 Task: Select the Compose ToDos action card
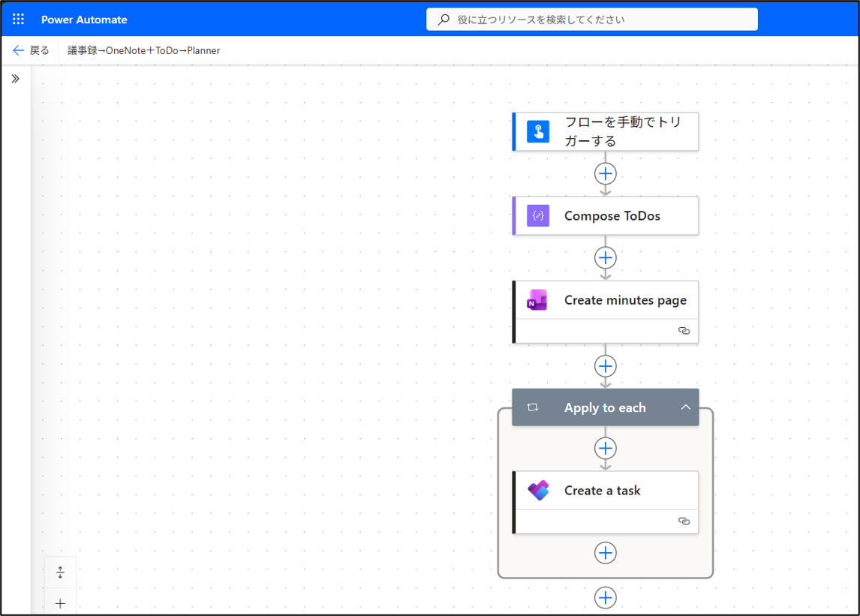pos(606,215)
